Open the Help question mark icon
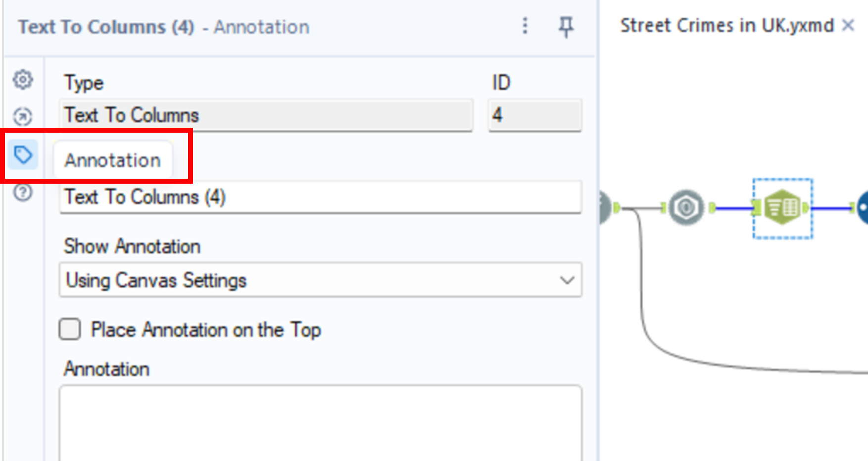The width and height of the screenshot is (868, 461). click(x=23, y=192)
